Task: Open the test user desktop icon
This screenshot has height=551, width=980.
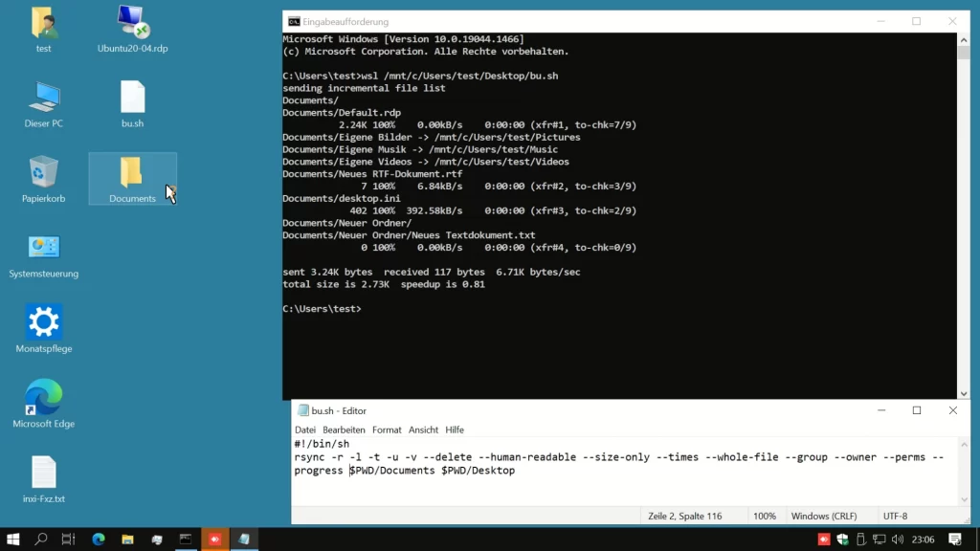Action: pyautogui.click(x=42, y=27)
